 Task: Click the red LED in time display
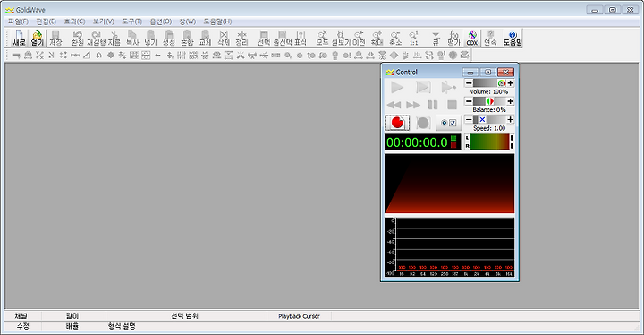pos(453,145)
